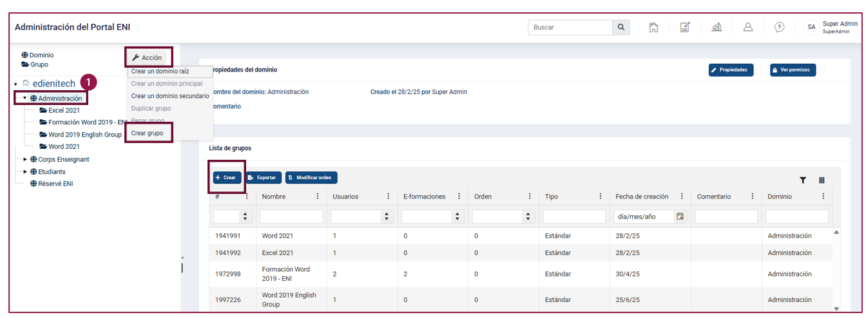Open the Acción dropdown button
The height and width of the screenshot is (317, 868).
[147, 57]
